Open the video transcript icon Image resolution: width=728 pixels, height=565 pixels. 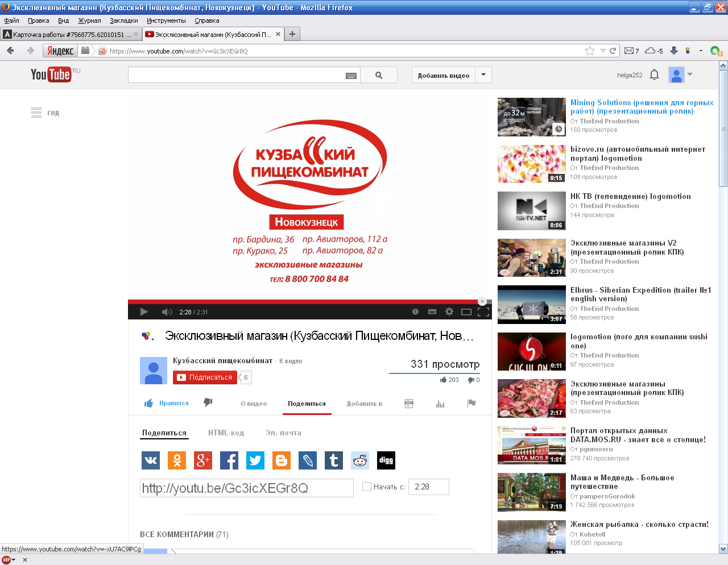tap(409, 404)
